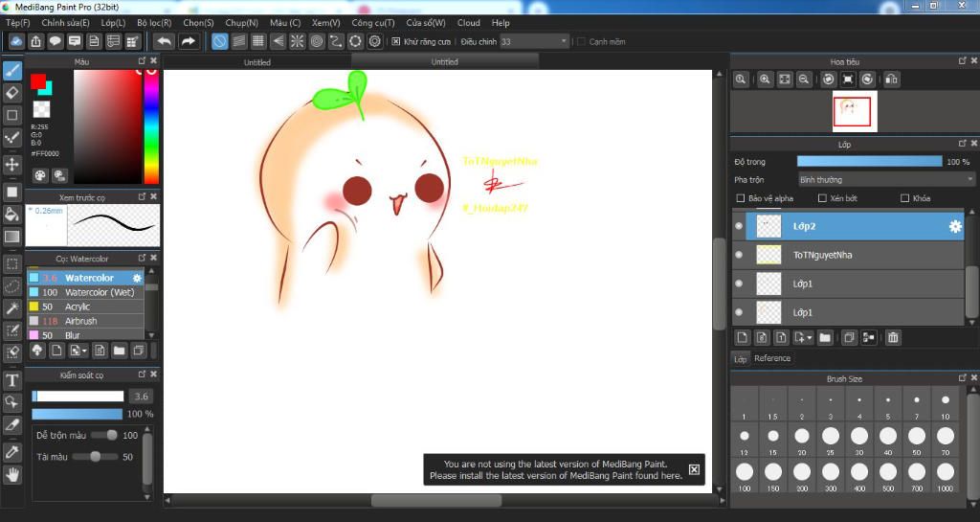Open the add-layer dropdown arrow in layer panel
This screenshot has height=522, width=980.
[810, 338]
